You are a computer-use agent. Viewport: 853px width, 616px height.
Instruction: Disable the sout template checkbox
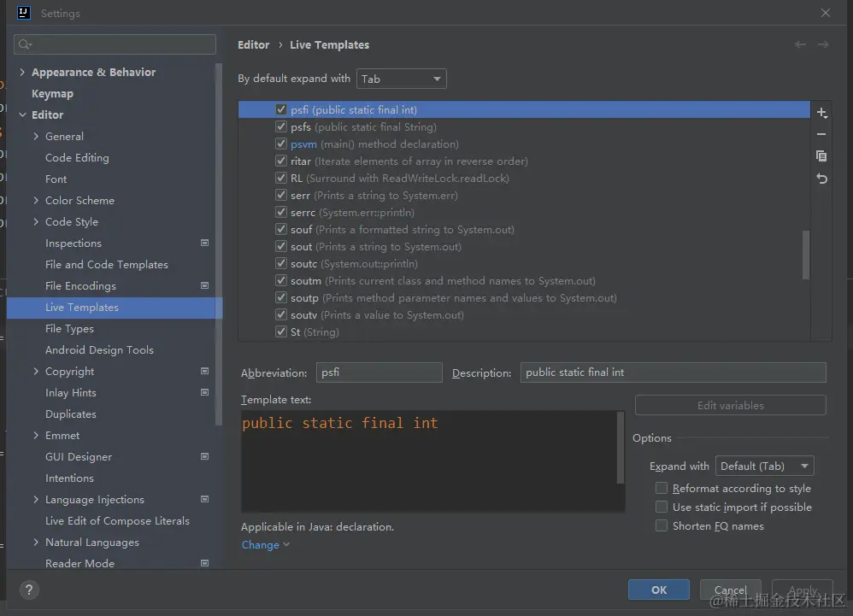(280, 246)
